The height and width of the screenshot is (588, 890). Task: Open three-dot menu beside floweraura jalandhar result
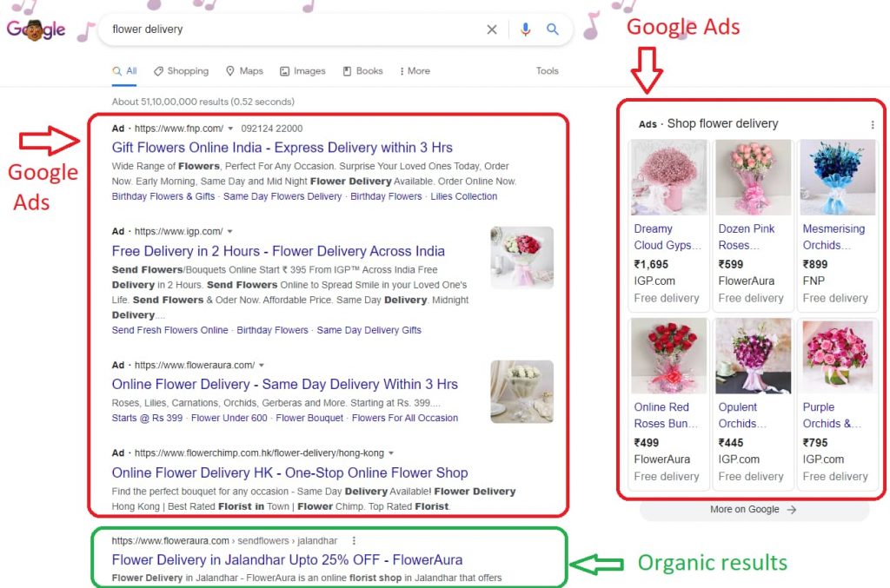click(x=354, y=540)
